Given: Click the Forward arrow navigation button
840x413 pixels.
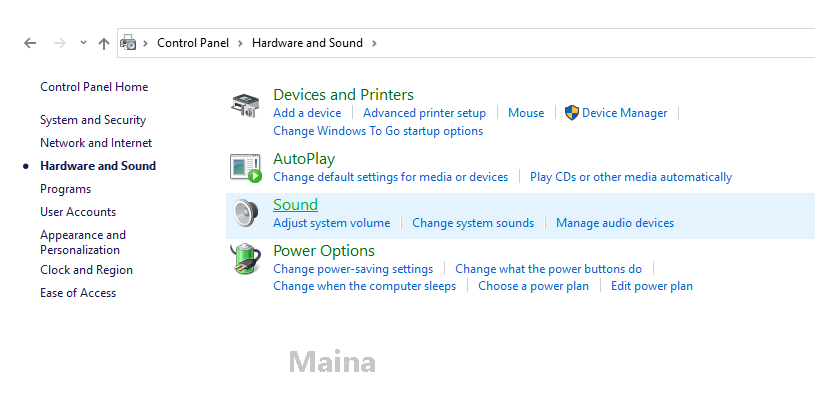Looking at the screenshot, I should (59, 43).
